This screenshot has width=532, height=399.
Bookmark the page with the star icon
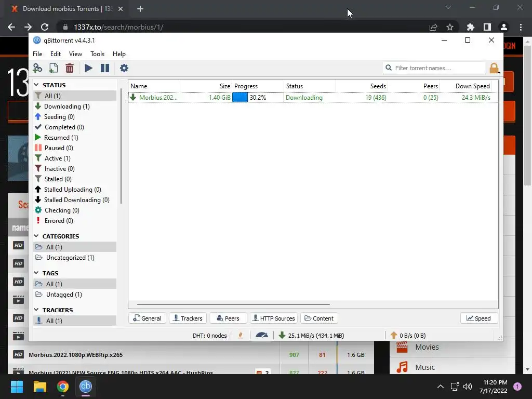pyautogui.click(x=450, y=27)
